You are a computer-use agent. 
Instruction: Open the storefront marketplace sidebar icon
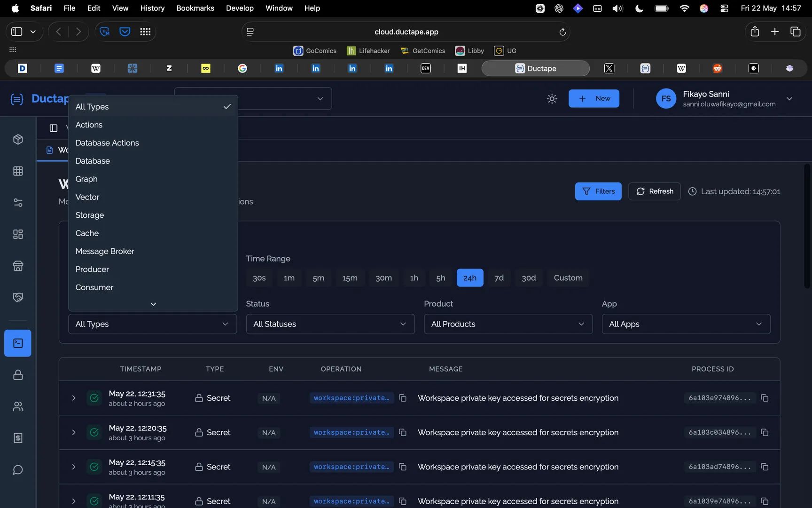point(18,266)
